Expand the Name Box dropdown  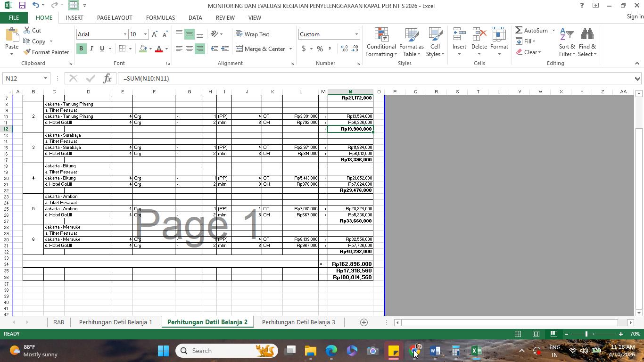point(45,78)
